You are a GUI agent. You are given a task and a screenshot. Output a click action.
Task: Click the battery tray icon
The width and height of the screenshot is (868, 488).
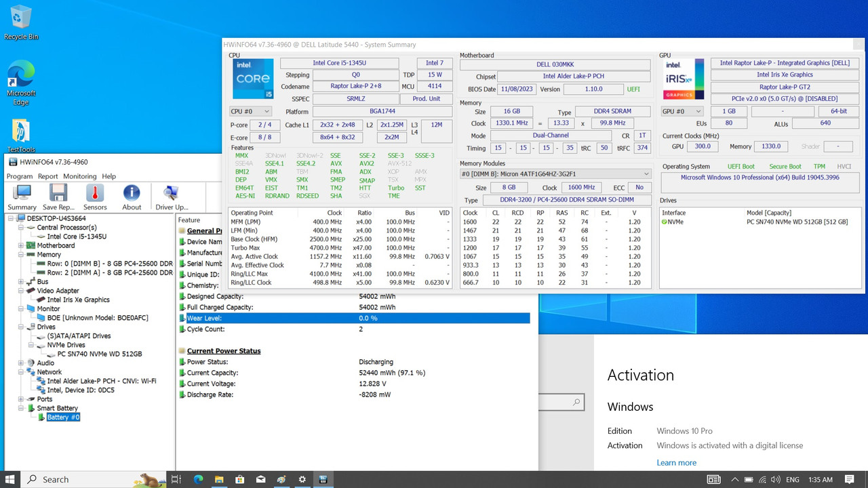pos(749,480)
